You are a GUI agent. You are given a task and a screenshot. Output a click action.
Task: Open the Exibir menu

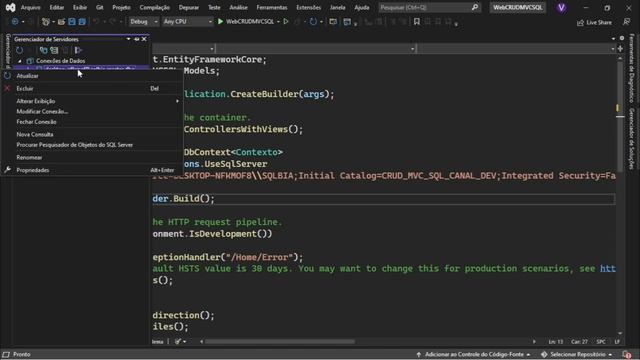coord(80,7)
